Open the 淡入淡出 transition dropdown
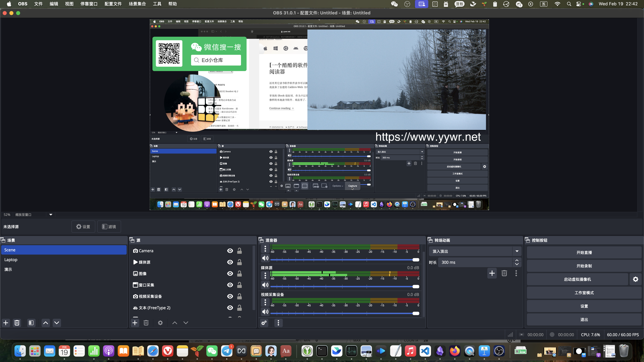 point(475,251)
